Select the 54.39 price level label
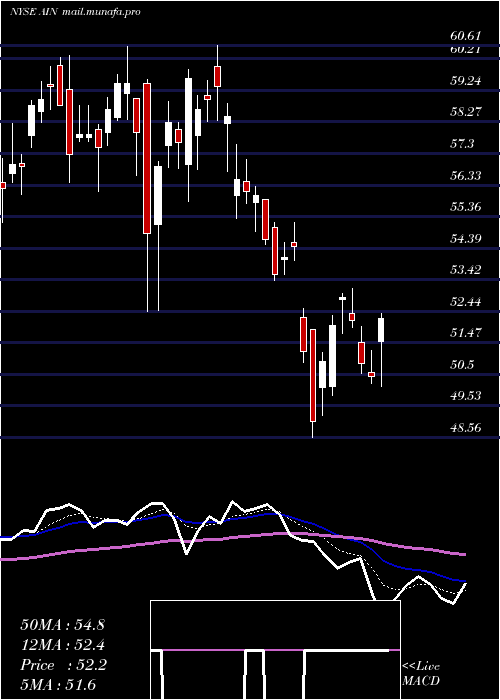The height and width of the screenshot is (700, 500). point(466,238)
